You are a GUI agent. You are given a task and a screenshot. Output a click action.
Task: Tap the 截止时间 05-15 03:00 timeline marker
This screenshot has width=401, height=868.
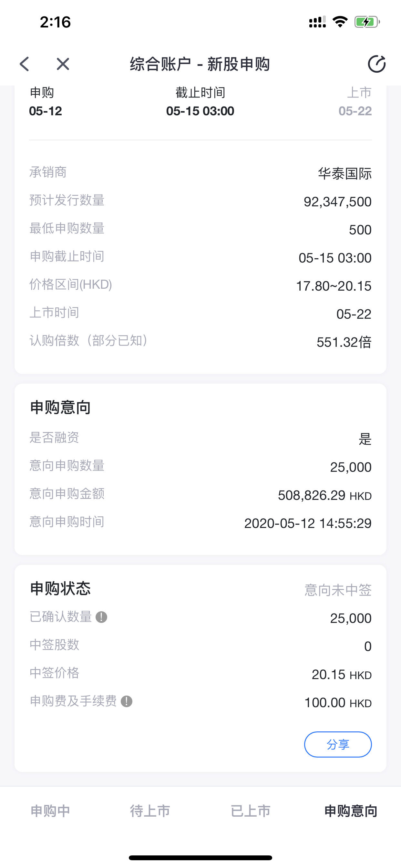coord(200,102)
